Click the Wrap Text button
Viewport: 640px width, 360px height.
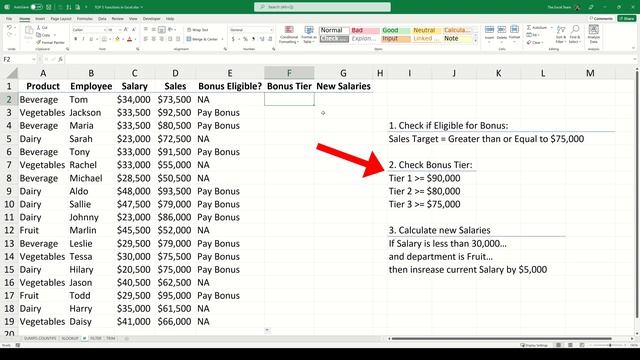(198, 29)
